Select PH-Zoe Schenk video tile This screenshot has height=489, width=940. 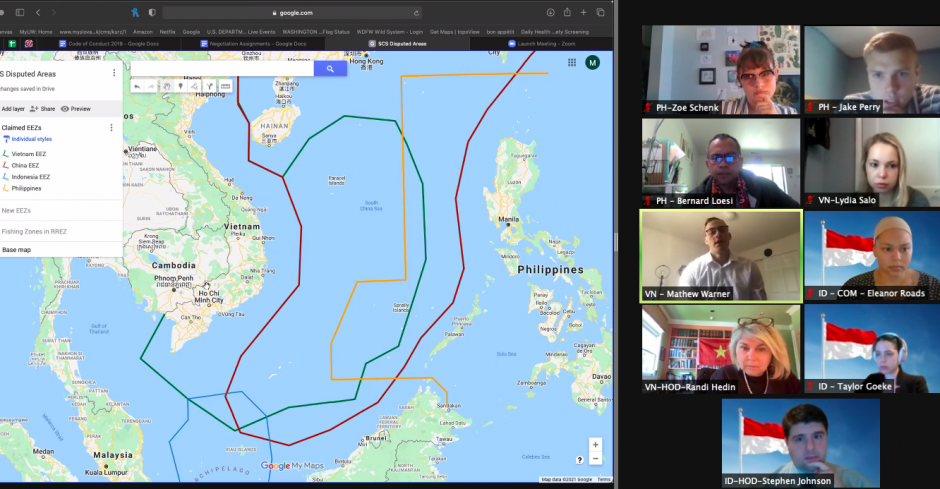[721, 70]
